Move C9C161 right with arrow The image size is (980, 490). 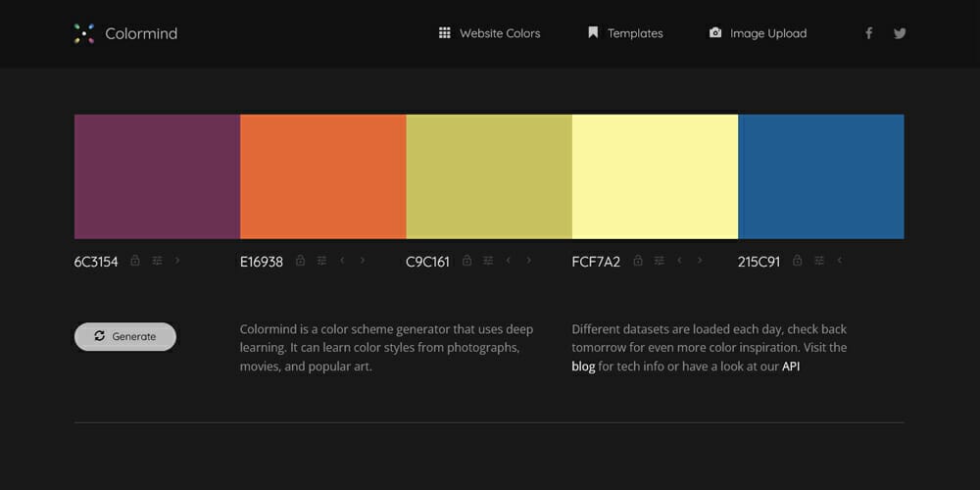click(529, 260)
